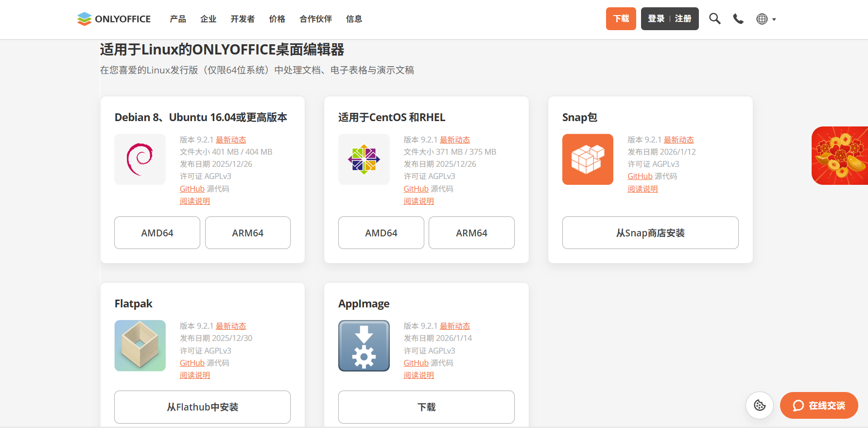This screenshot has width=868, height=428.
Task: Click the orange Snap package icon
Action: point(588,160)
